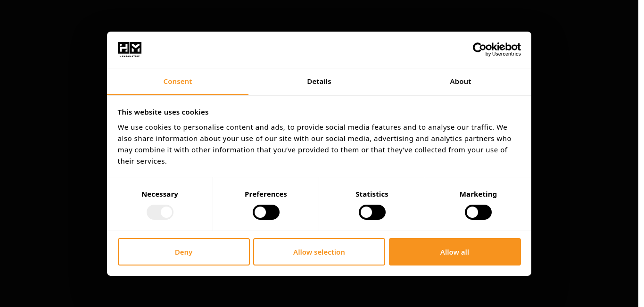Accept cookies with Allow all
644x307 pixels.
[x=455, y=252]
